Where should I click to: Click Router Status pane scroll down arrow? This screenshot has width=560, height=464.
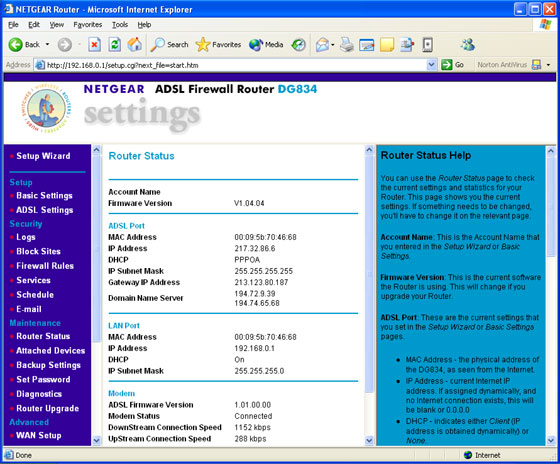pos(369,441)
